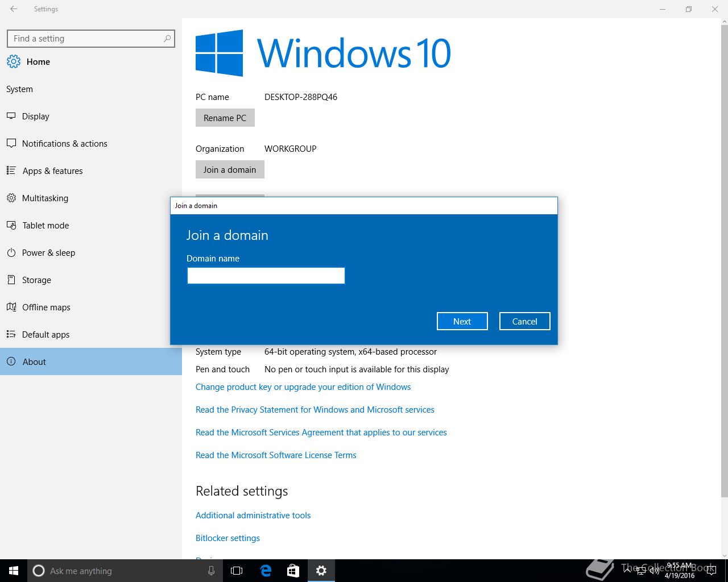Click inside the Domain name text field
This screenshot has height=582, width=728.
click(x=266, y=276)
